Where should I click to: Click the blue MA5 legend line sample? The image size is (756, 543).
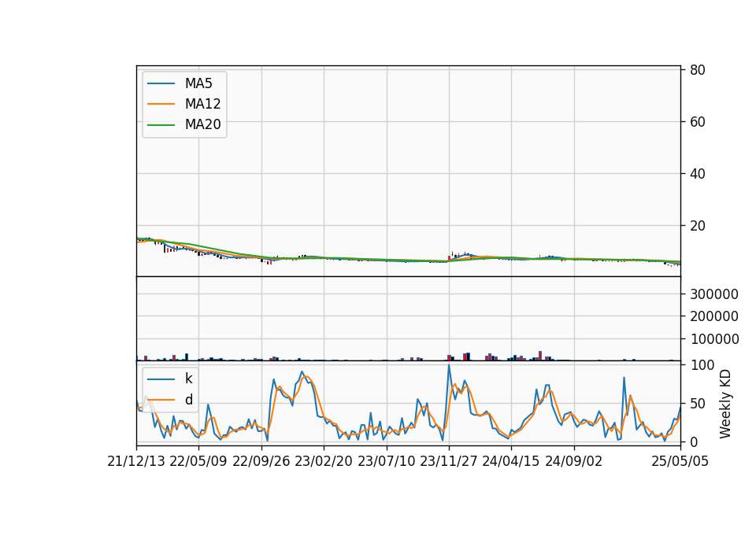161,84
